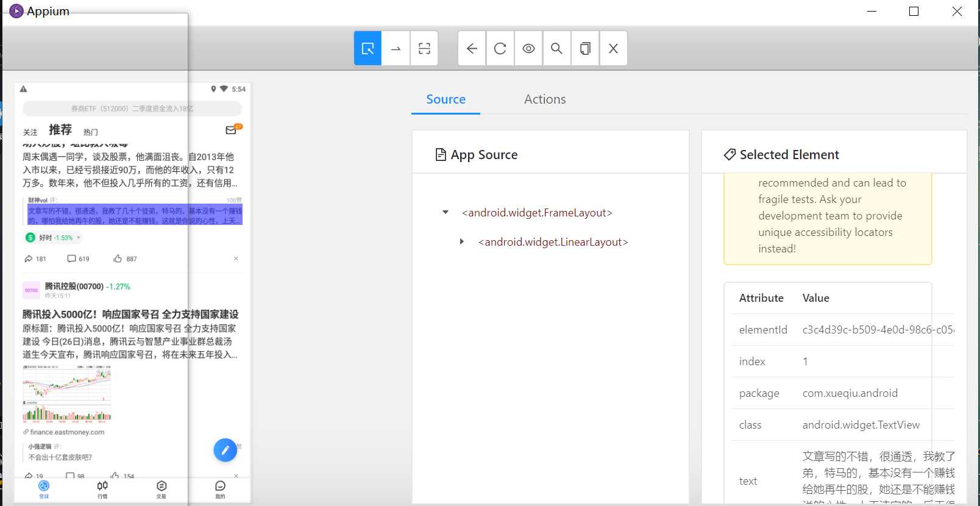Click the Appium logo in title bar
Screen dimensions: 980x506
[16, 11]
